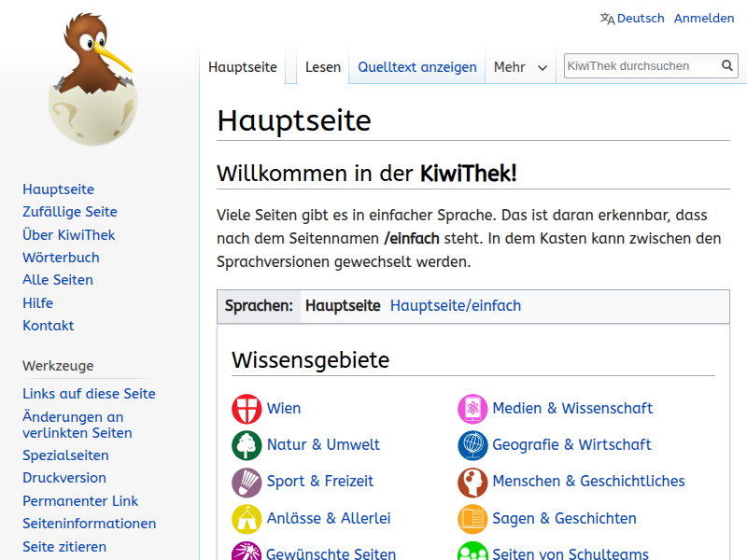Viewport: 747px width, 560px height.
Task: Switch to the Quelltext anzeigen tab
Action: coord(416,67)
